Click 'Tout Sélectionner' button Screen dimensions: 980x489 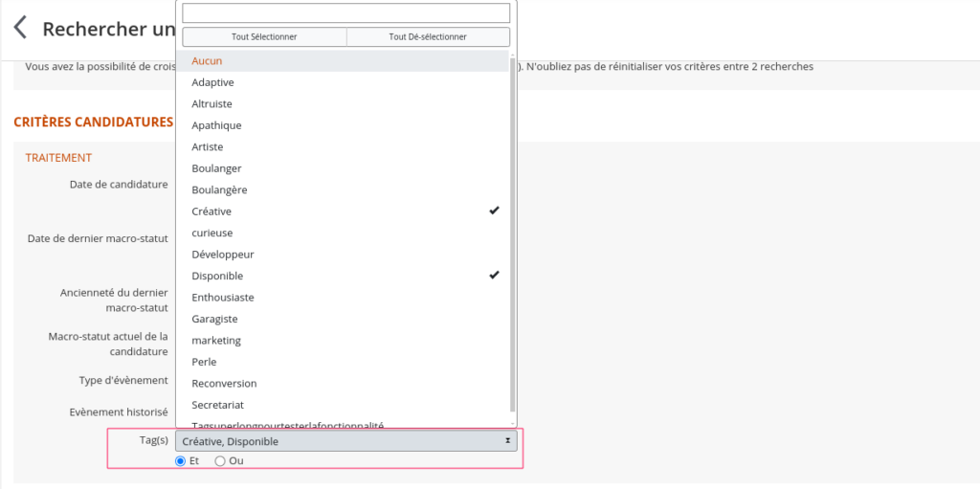(264, 37)
